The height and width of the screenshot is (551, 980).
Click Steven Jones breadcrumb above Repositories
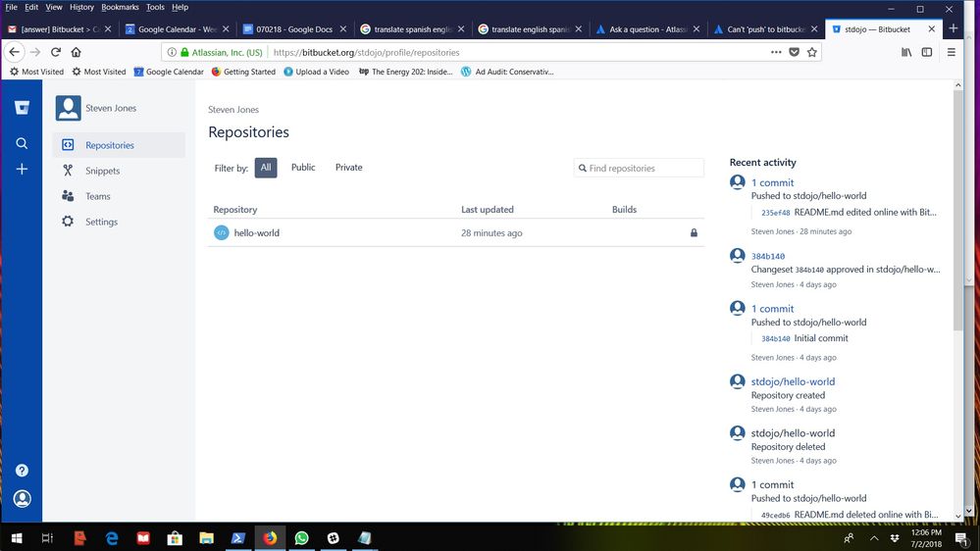233,110
